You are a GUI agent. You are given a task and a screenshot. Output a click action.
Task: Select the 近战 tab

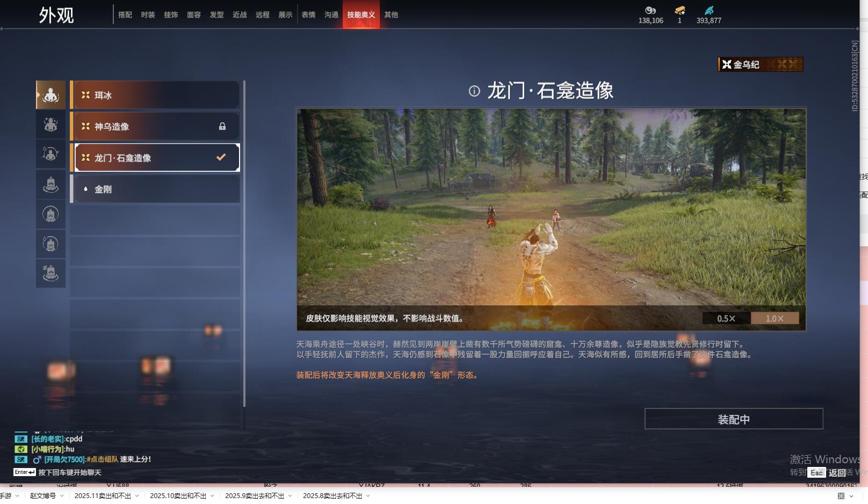240,15
